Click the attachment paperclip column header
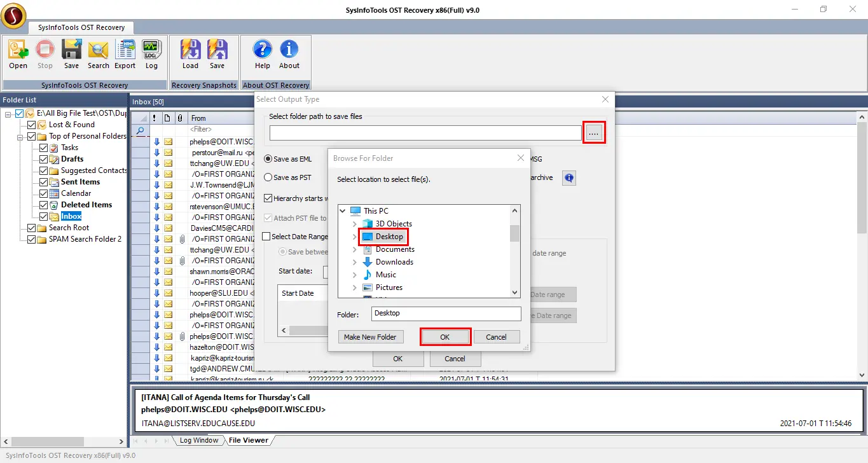 tap(181, 118)
